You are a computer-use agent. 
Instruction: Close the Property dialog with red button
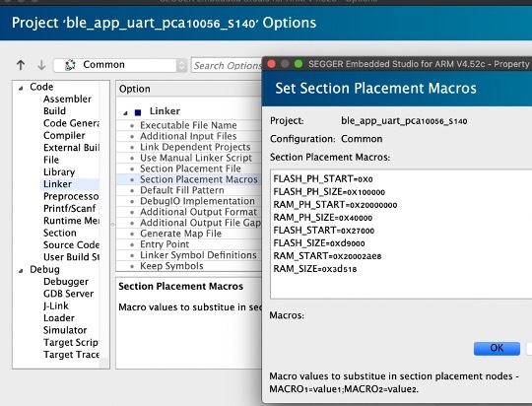point(272,64)
